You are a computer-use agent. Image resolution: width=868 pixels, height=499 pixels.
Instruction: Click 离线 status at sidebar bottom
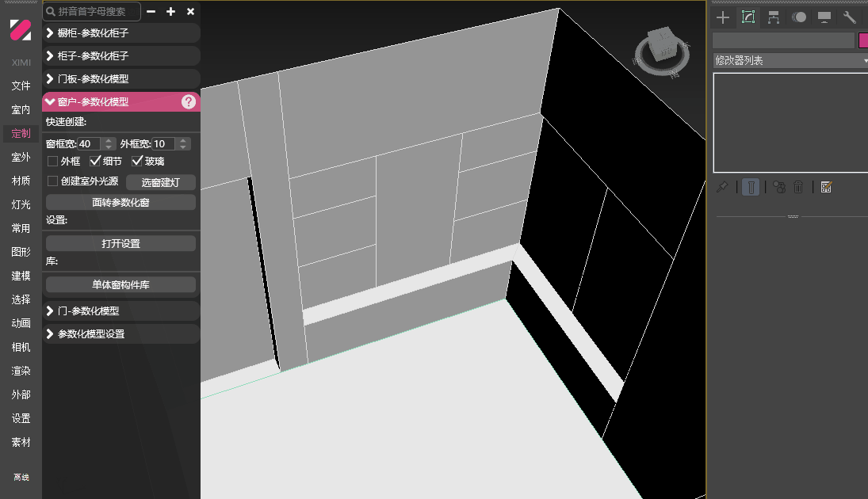pos(21,477)
